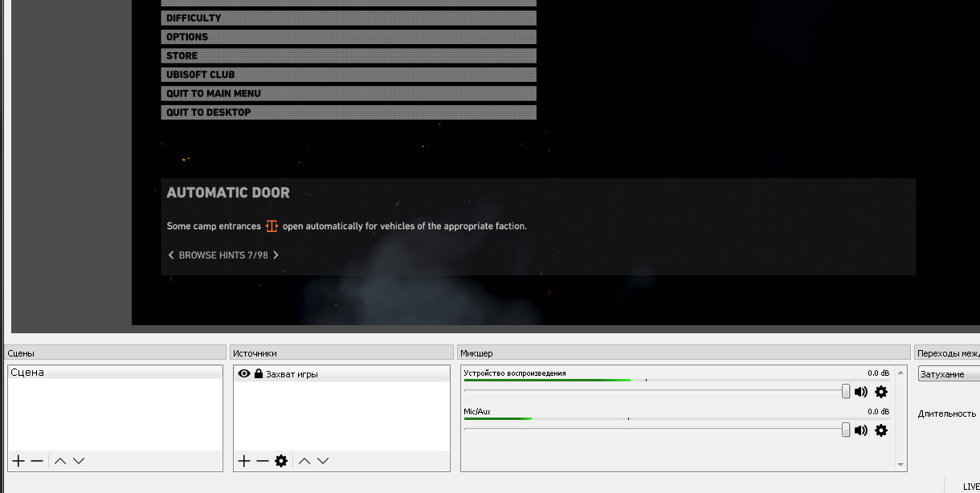The width and height of the screenshot is (980, 493).
Task: Click Длительность label
Action: click(947, 414)
